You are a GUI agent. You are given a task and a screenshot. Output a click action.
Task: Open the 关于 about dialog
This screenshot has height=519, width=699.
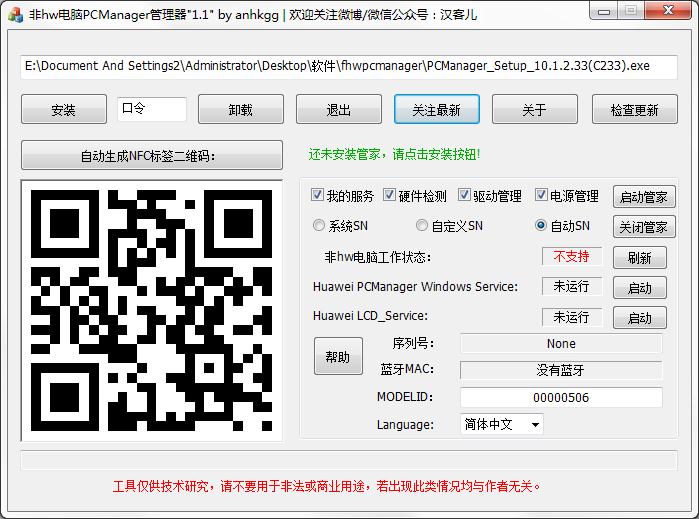pyautogui.click(x=534, y=110)
